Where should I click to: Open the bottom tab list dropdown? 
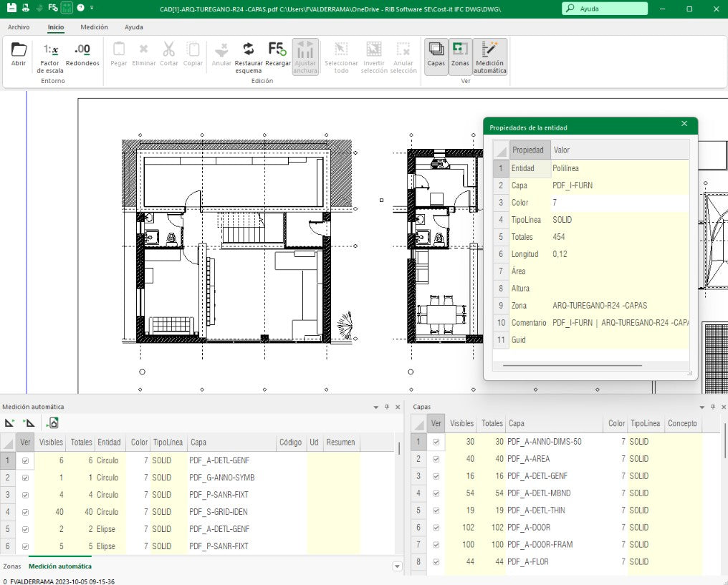[x=398, y=566]
